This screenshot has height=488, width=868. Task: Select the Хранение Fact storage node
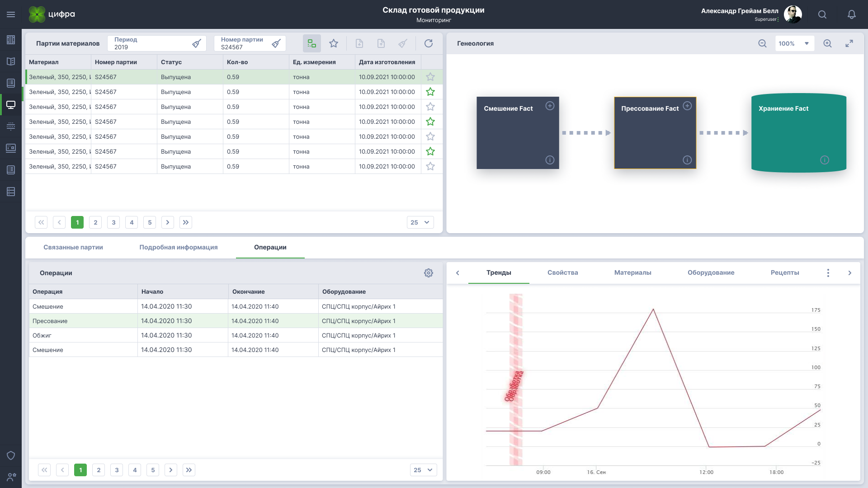pos(798,133)
